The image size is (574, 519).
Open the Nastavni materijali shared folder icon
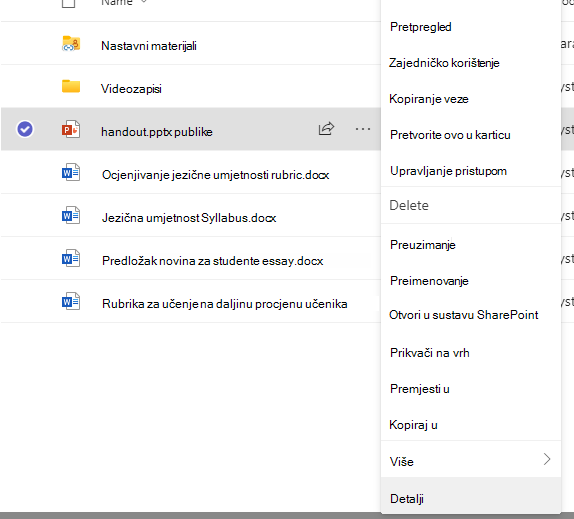click(x=71, y=44)
